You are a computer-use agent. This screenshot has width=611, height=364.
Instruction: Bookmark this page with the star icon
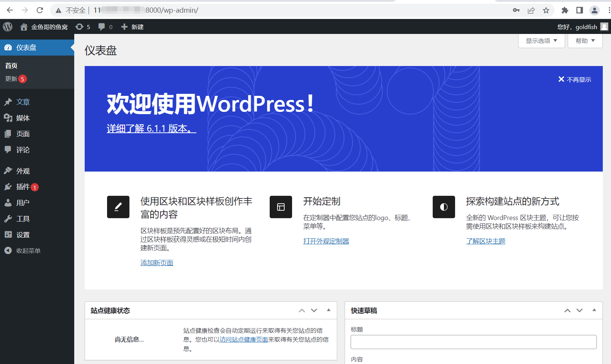point(546,10)
